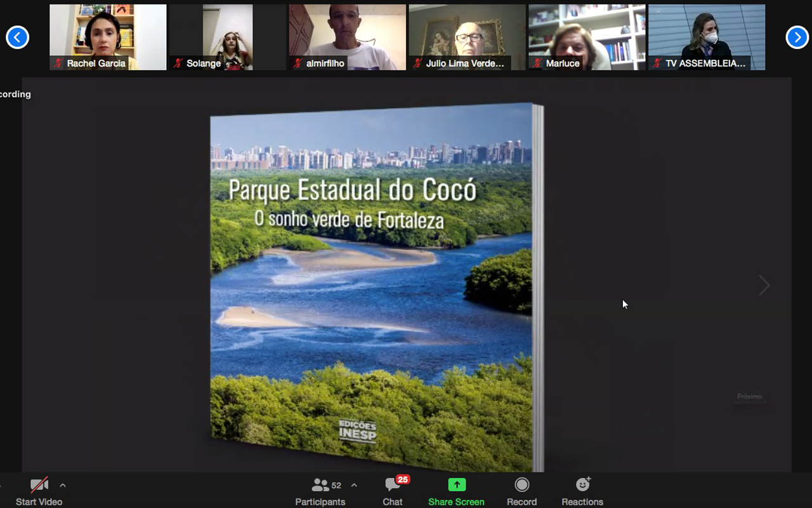Click the muted microphone icon on Rachel Garcia
The width and height of the screenshot is (812, 508).
[x=59, y=63]
